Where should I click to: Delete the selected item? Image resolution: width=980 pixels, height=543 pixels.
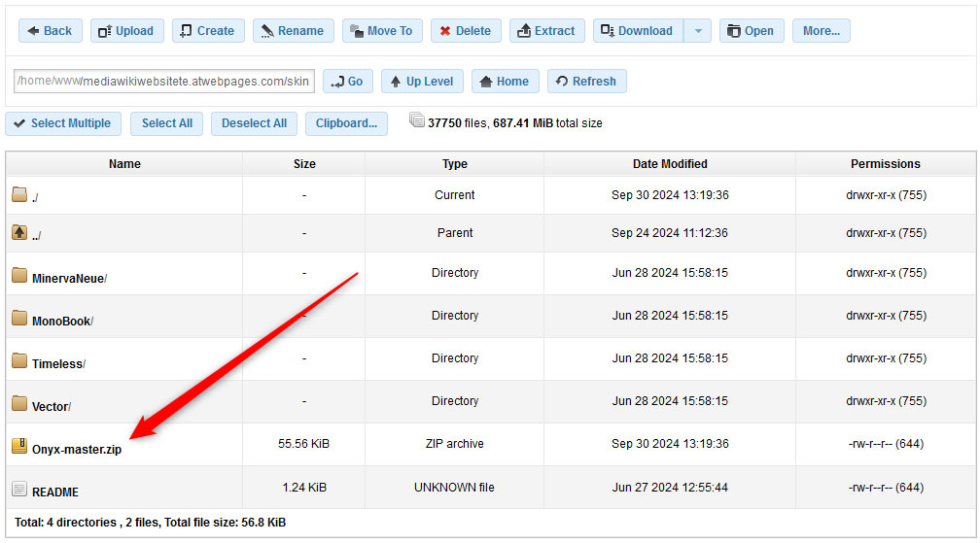pos(466,30)
